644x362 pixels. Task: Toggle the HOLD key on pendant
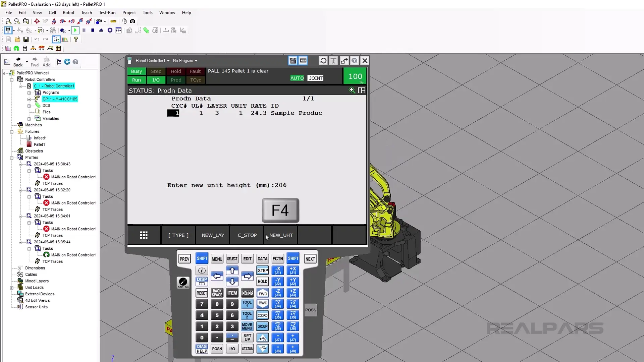coord(263,282)
